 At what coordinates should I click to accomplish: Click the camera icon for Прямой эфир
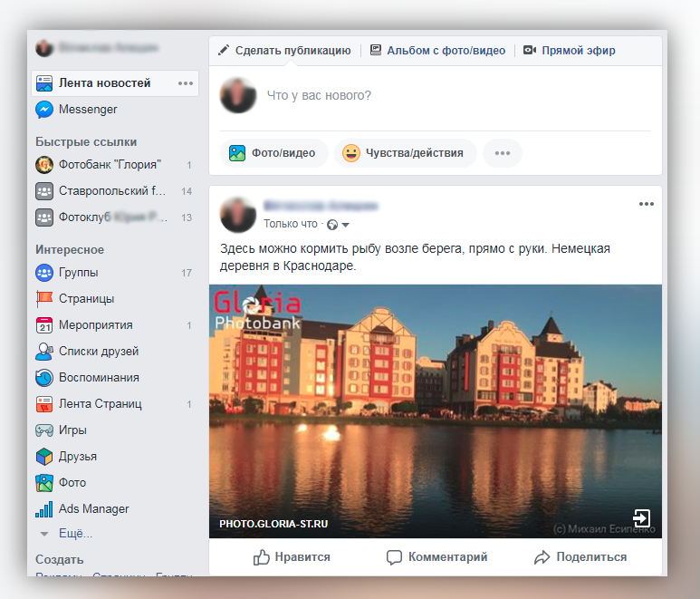[x=530, y=50]
